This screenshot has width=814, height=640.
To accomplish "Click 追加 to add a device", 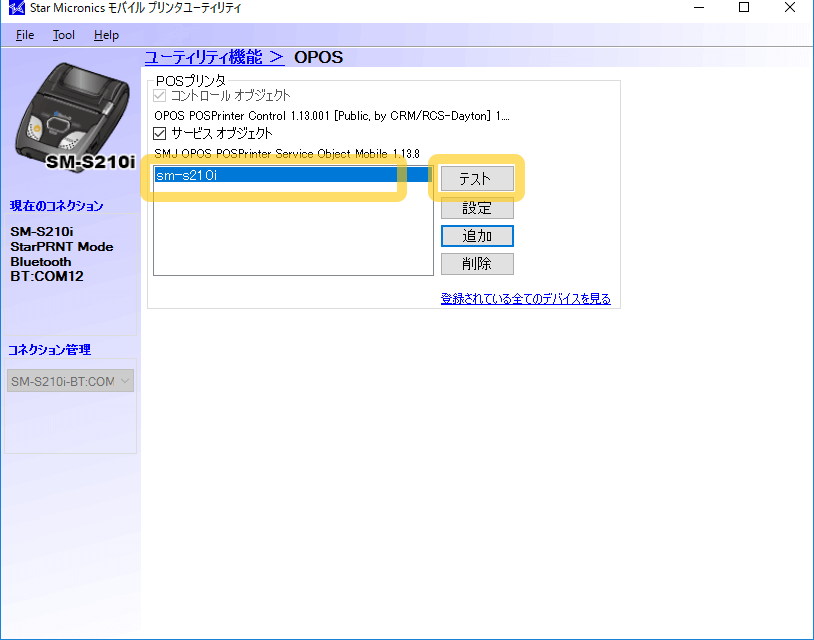I will 477,236.
